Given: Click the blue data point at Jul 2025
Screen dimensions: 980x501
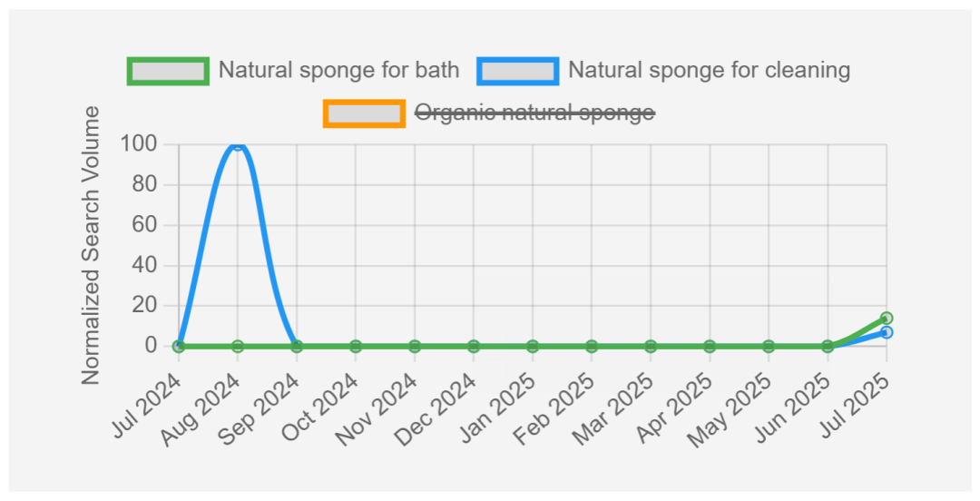Looking at the screenshot, I should (887, 332).
